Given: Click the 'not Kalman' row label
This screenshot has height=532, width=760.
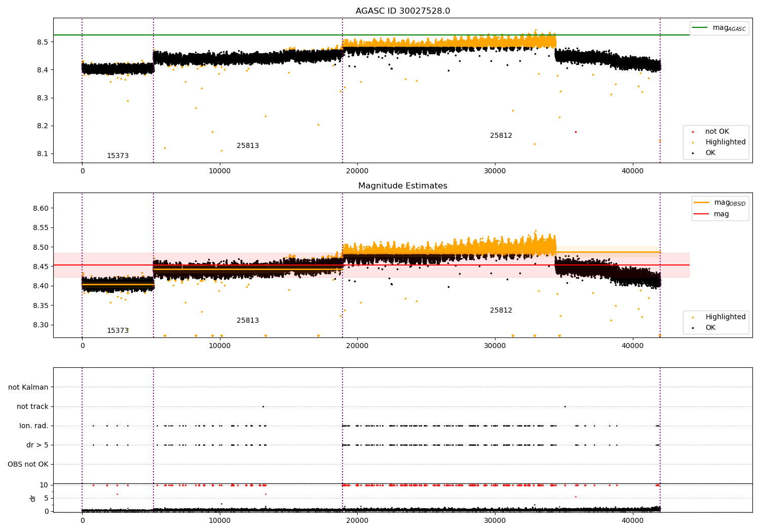Looking at the screenshot, I should tap(28, 388).
